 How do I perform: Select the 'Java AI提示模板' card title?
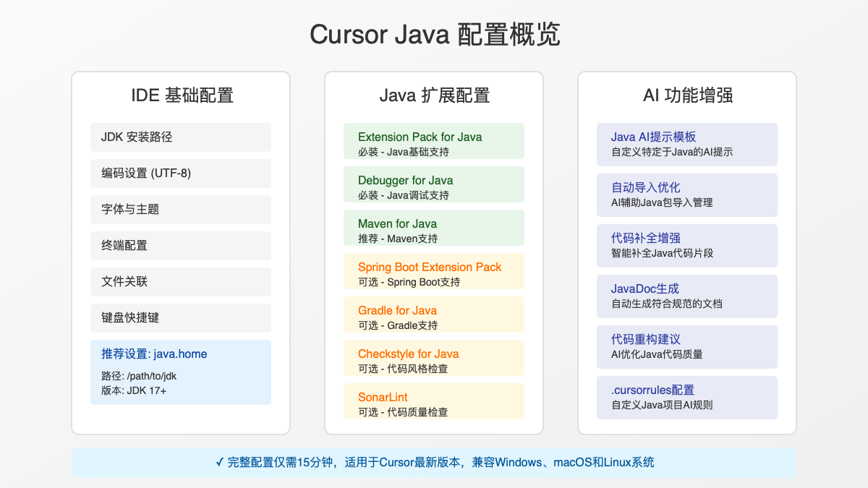pyautogui.click(x=654, y=137)
